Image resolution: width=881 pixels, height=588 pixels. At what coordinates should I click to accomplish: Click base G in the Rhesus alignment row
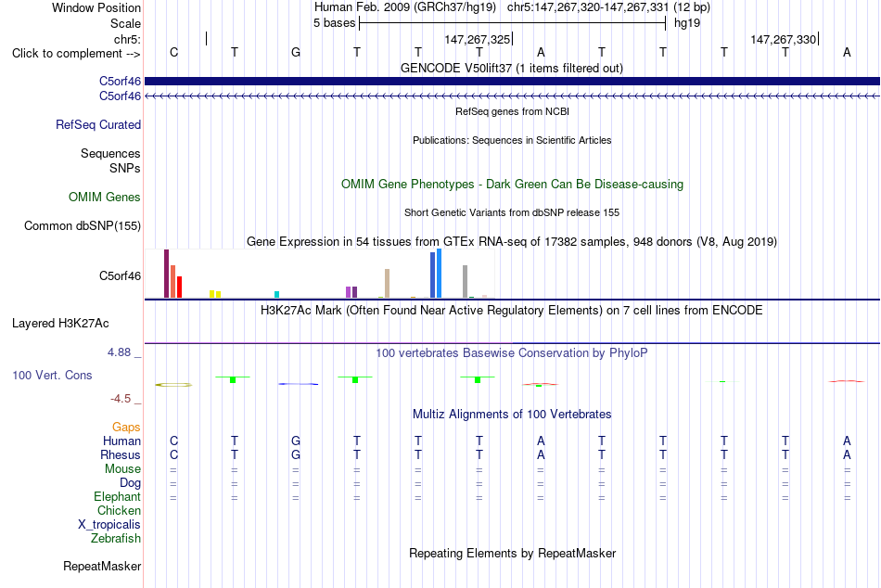[x=296, y=454]
